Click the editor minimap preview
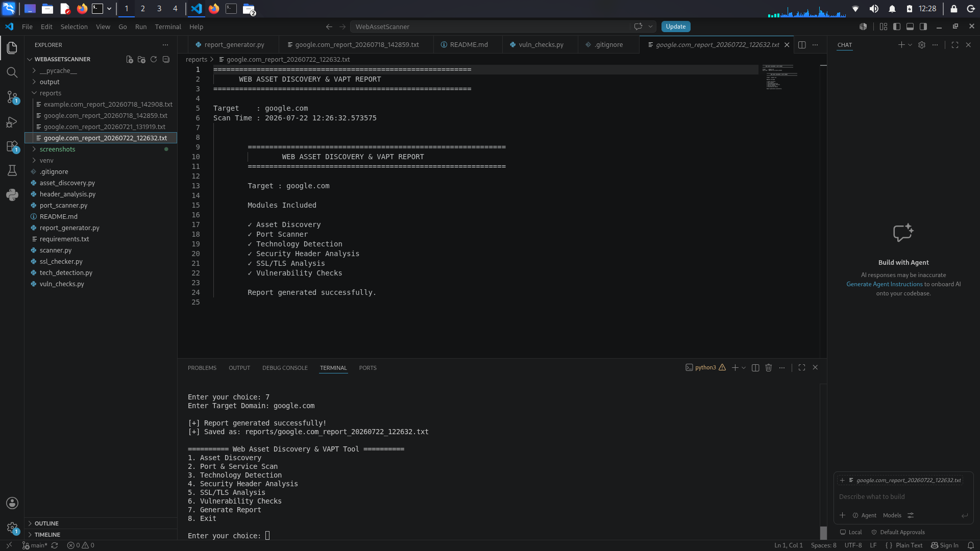980x551 pixels. pos(780,78)
